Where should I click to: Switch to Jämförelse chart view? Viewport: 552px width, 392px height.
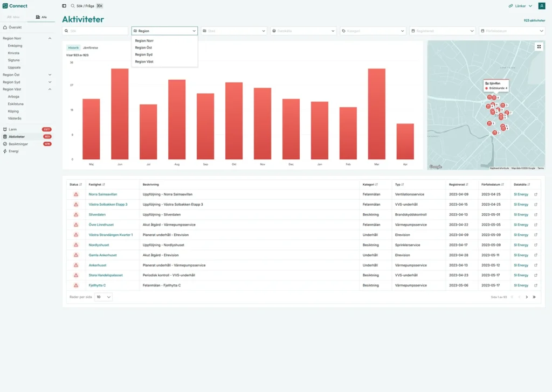click(90, 48)
